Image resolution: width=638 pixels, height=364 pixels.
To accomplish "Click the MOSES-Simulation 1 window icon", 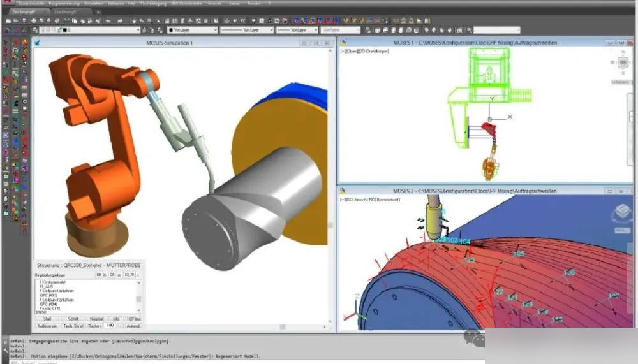I will 38,42.
